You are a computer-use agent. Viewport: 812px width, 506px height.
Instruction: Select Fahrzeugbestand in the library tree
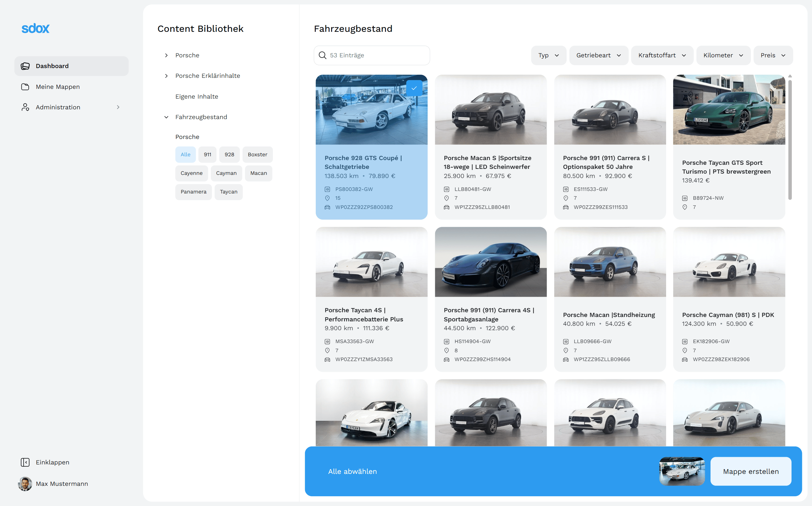click(x=201, y=117)
